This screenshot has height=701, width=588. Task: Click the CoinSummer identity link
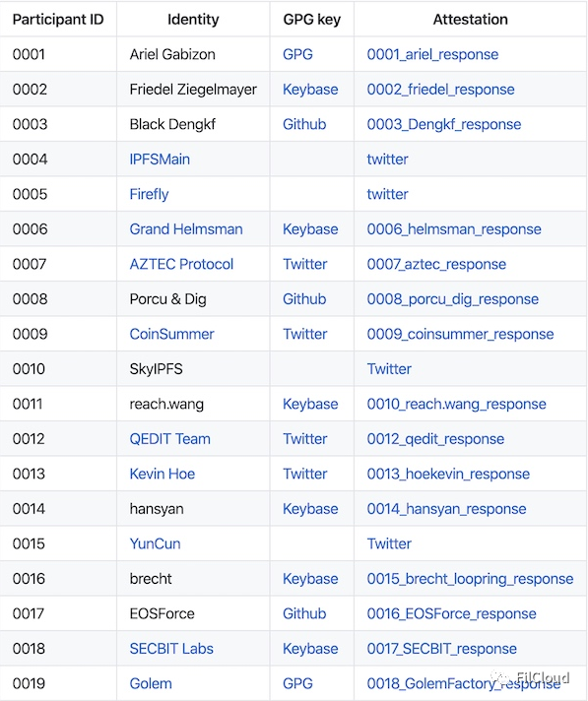pyautogui.click(x=171, y=334)
